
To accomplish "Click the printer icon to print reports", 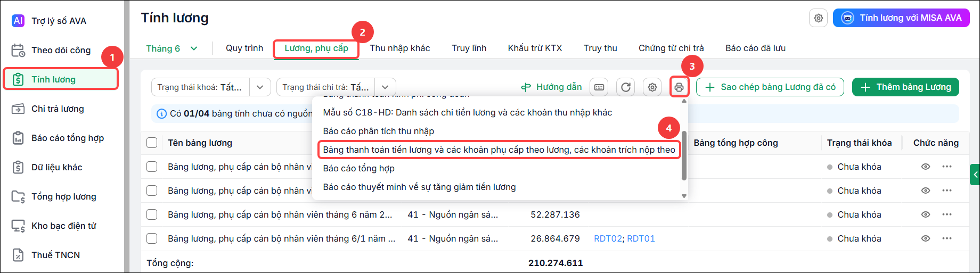I will click(x=679, y=87).
